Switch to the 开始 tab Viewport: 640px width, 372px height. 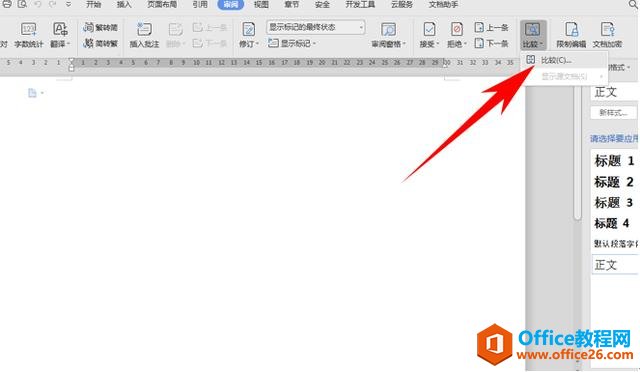coord(93,4)
